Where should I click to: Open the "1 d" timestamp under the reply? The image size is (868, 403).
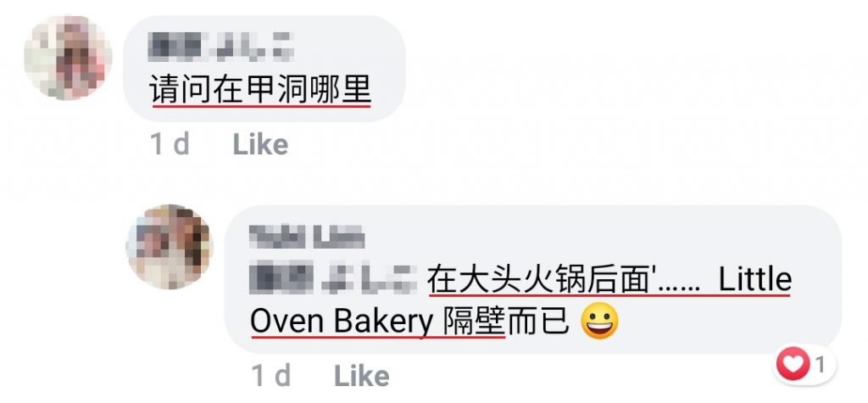(271, 377)
